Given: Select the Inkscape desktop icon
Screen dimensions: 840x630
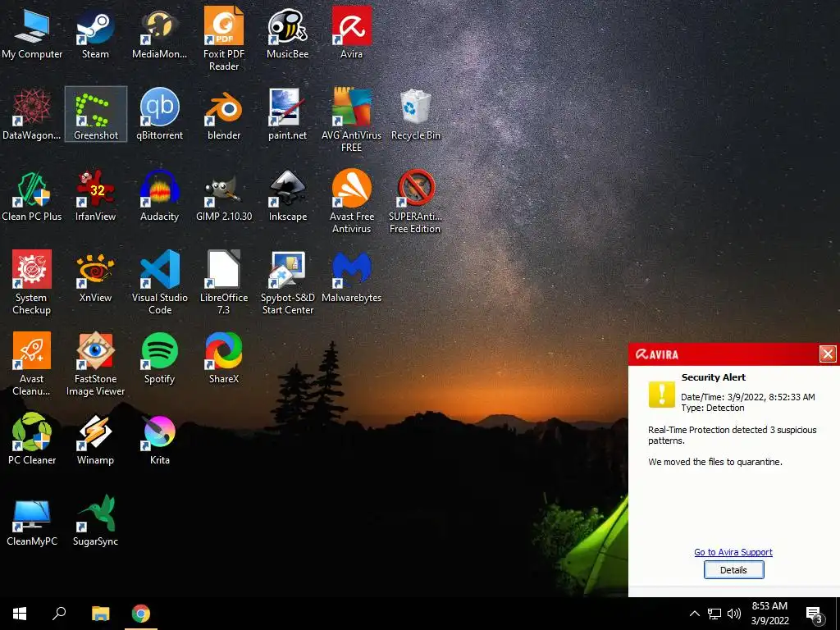Looking at the screenshot, I should (288, 196).
